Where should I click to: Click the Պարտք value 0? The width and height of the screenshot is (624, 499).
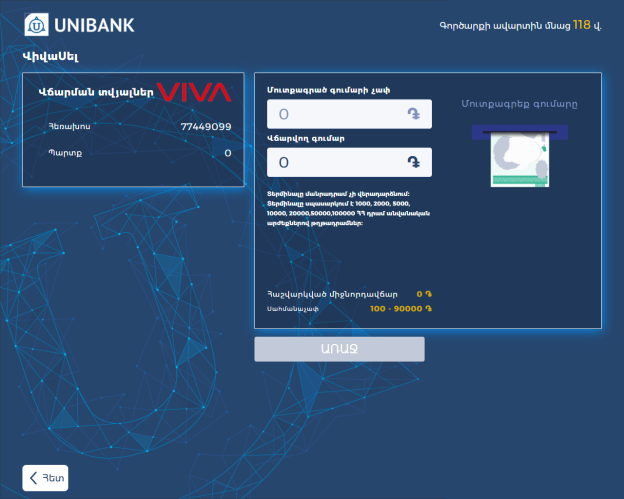[x=228, y=153]
